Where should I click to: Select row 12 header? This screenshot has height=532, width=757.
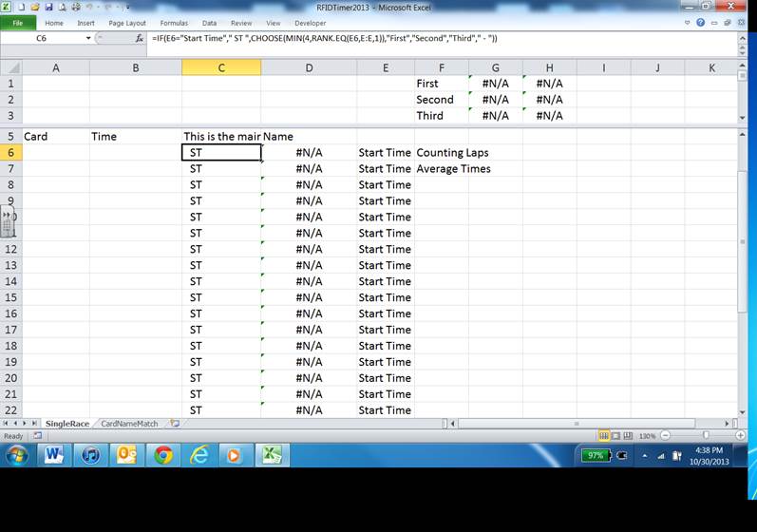point(10,249)
